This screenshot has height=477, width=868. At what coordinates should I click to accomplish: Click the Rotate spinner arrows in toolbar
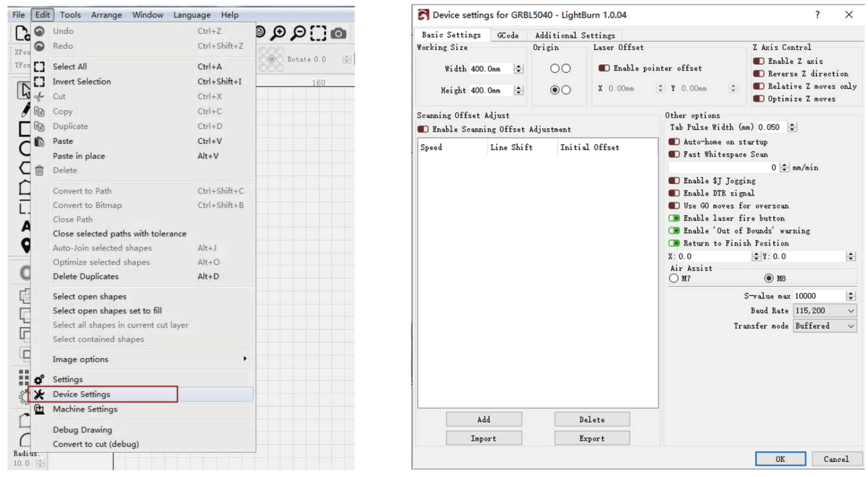(x=346, y=59)
